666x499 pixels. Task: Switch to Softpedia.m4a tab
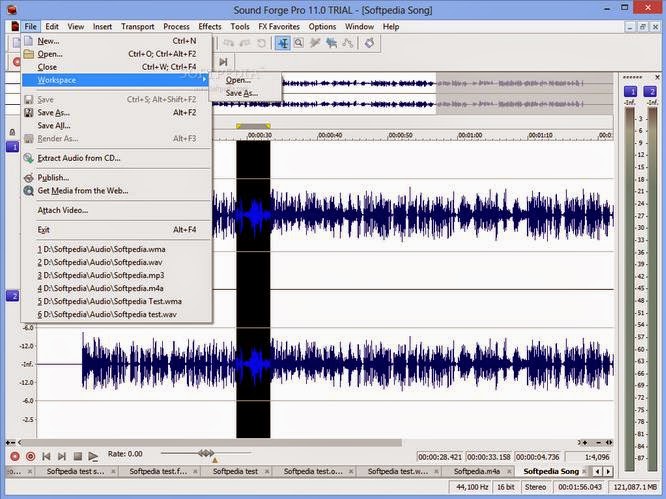tap(476, 471)
